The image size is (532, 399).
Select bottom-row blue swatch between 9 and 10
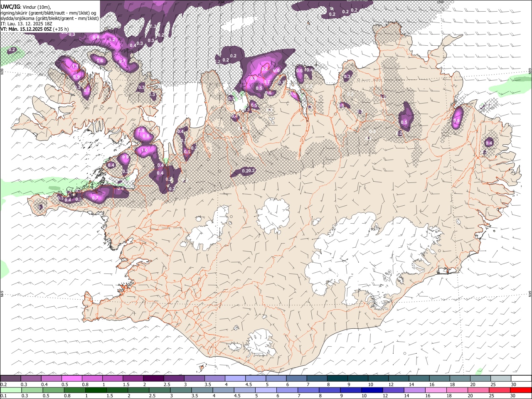350,390
